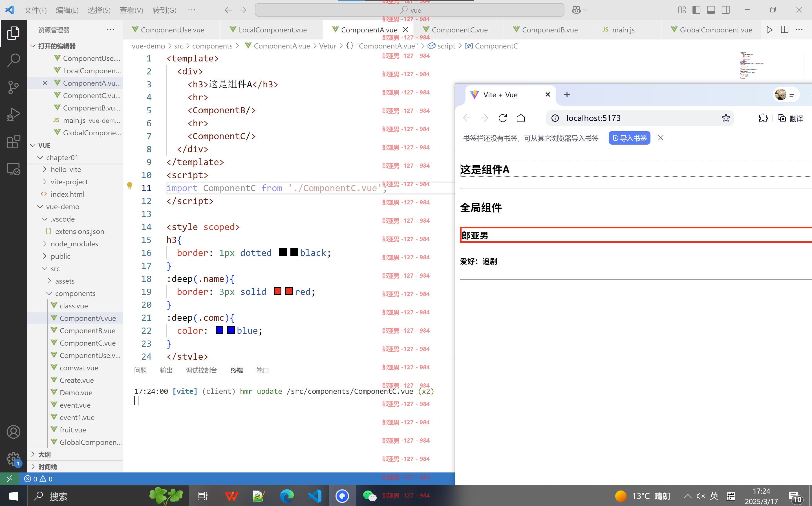Open errors and warnings status indicator
The width and height of the screenshot is (812, 506).
pyautogui.click(x=38, y=479)
